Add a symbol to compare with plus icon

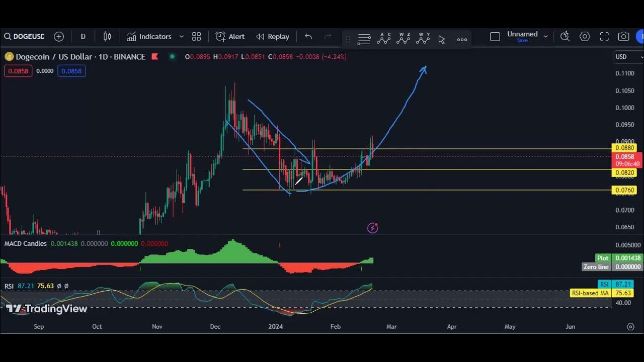tap(59, 37)
